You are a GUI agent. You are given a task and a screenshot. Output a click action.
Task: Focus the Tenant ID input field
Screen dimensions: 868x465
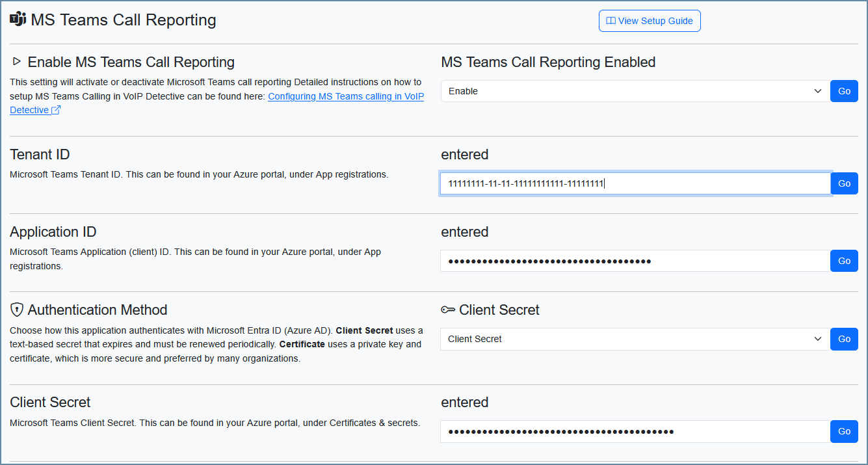pyautogui.click(x=635, y=183)
